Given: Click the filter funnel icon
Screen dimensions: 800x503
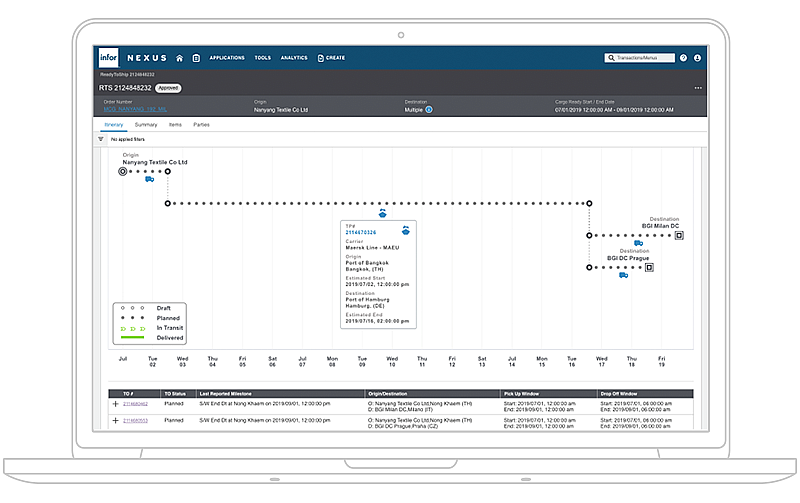Looking at the screenshot, I should [x=101, y=139].
